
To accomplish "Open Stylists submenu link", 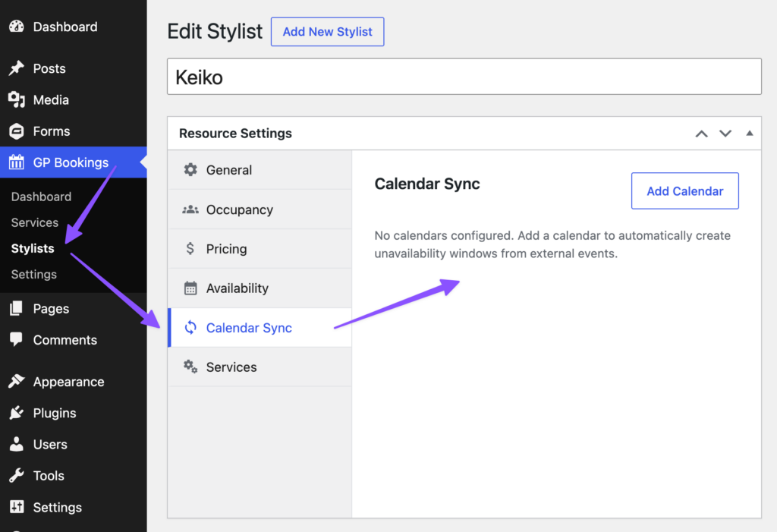I will [x=33, y=248].
